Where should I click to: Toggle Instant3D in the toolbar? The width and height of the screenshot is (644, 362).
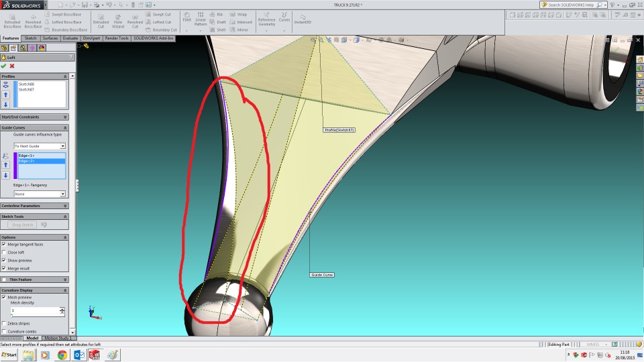tap(303, 19)
